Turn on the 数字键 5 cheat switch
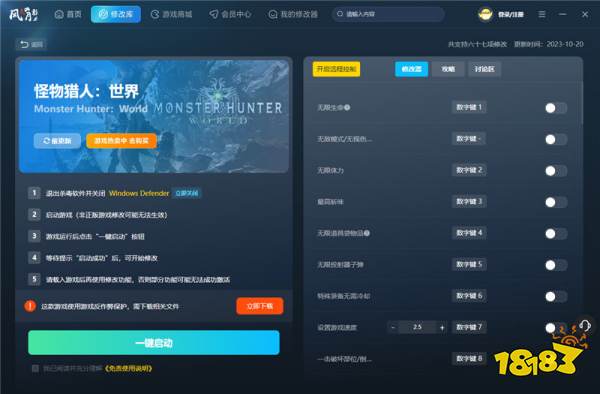Image resolution: width=600 pixels, height=394 pixels. (x=556, y=265)
